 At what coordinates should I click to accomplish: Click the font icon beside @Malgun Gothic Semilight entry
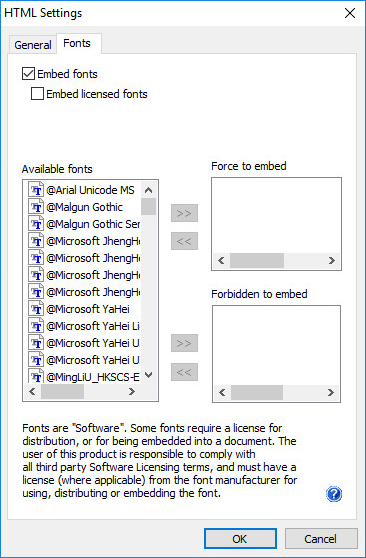click(x=36, y=224)
